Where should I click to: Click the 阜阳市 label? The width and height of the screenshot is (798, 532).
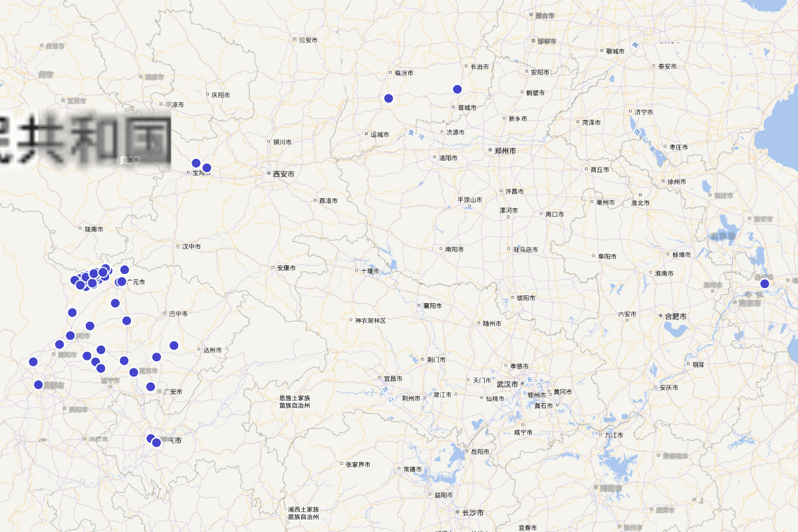(x=607, y=256)
